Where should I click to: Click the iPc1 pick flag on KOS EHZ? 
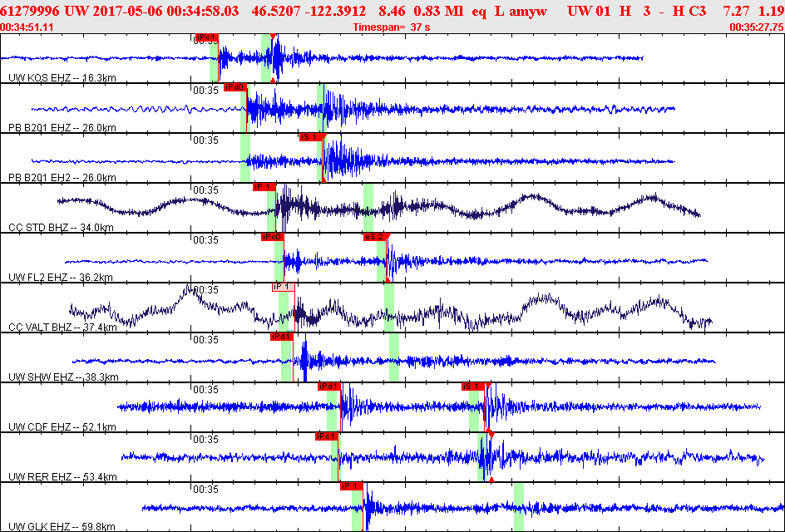(207, 37)
